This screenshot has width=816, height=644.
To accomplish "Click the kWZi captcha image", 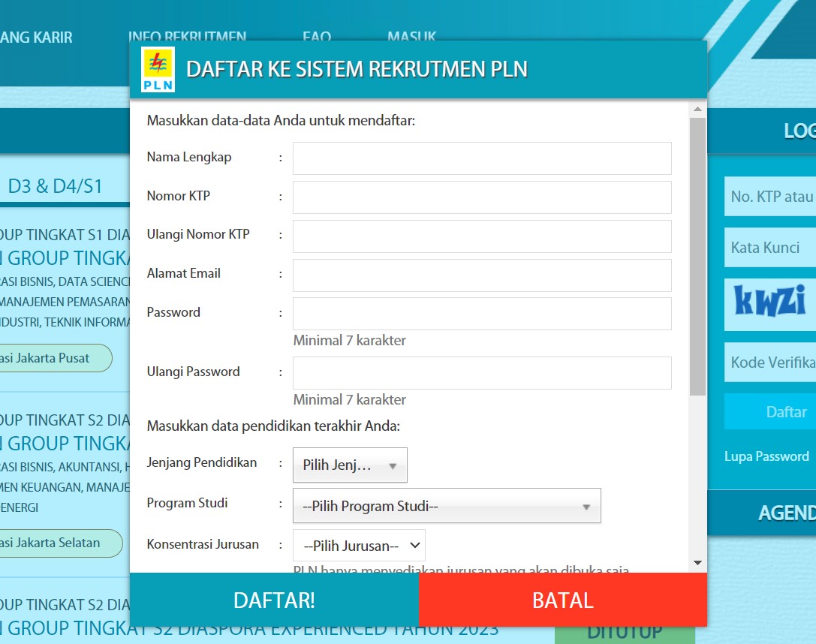I will 770,300.
